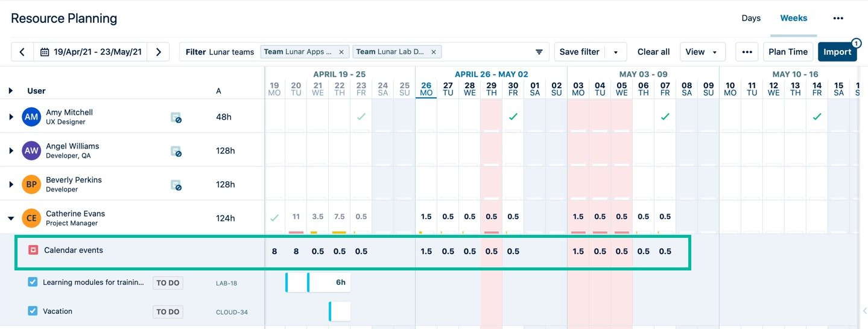Switch to the Weeks tab
Image resolution: width=868 pixels, height=329 pixels.
(793, 18)
